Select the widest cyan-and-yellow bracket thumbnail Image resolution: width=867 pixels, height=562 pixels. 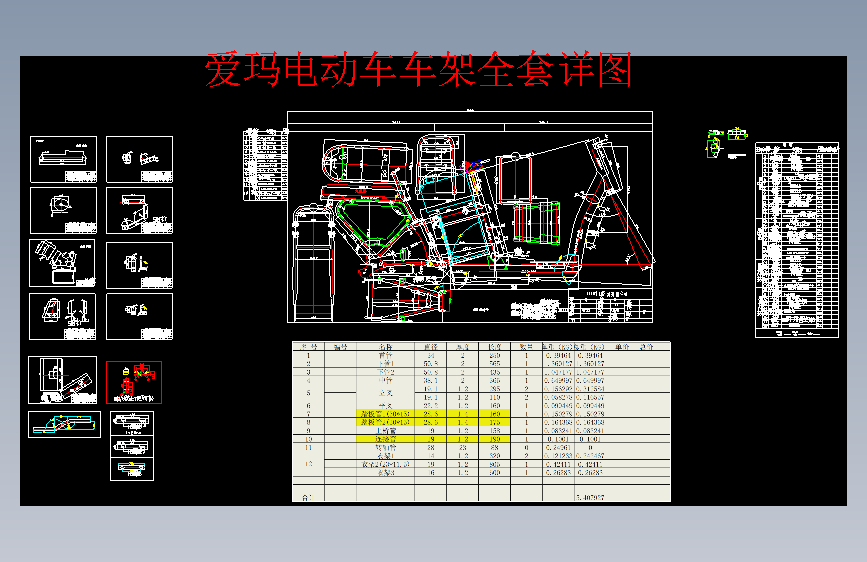click(x=64, y=424)
